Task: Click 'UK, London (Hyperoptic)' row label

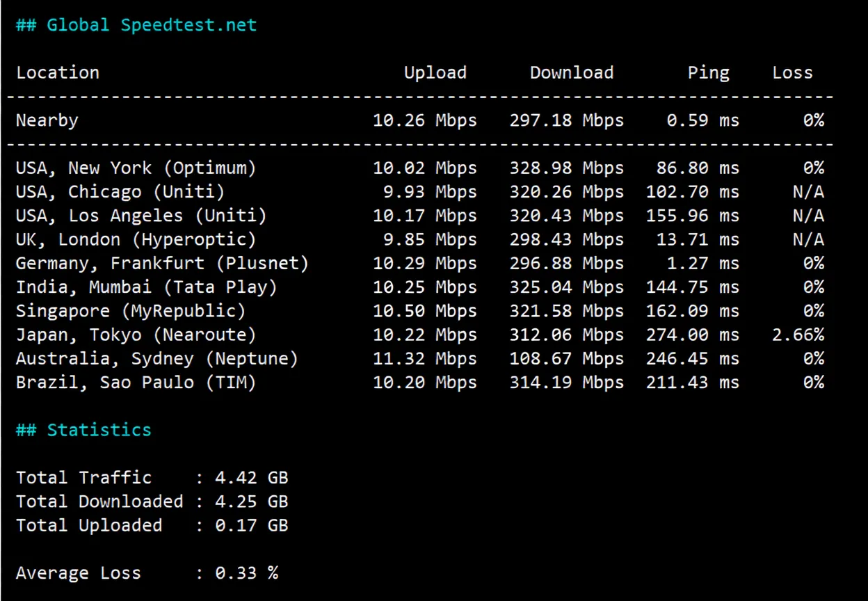Action: 136,239
